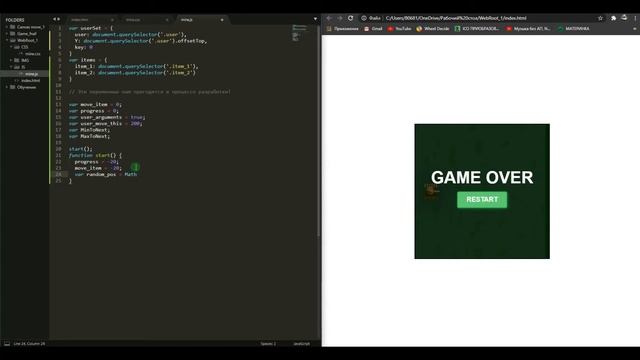640x360 pixels.
Task: Show the hidden bookmarks overflow chevron
Action: pyautogui.click(x=634, y=29)
